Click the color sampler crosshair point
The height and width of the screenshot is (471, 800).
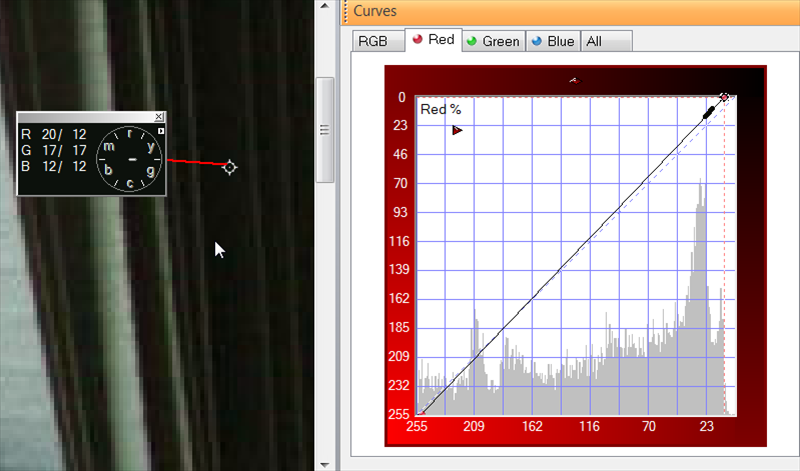pyautogui.click(x=230, y=167)
